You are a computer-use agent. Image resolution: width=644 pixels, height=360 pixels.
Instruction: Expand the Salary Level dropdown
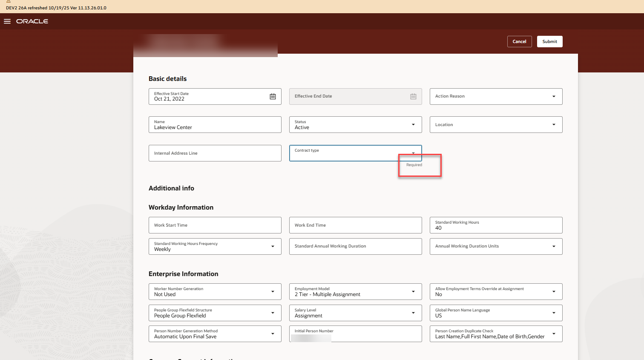(x=413, y=313)
